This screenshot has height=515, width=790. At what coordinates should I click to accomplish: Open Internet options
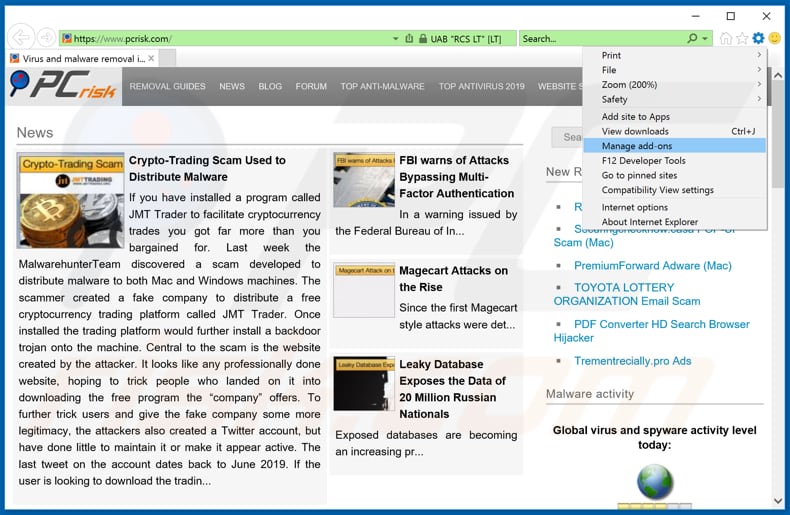675,207
